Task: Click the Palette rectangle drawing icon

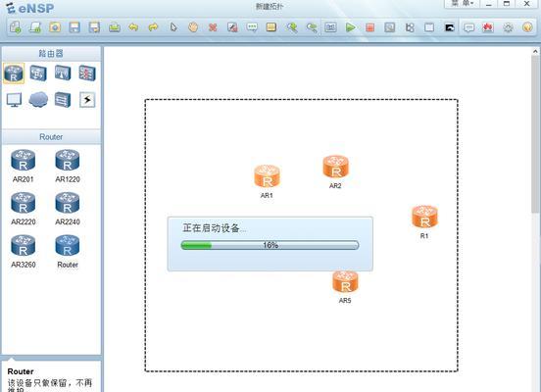Action: (x=271, y=27)
